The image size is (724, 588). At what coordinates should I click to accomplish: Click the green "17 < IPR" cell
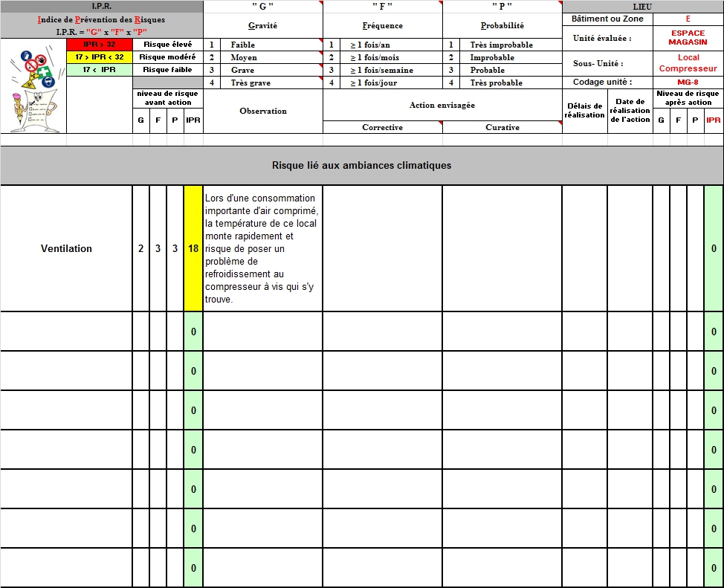(x=99, y=70)
